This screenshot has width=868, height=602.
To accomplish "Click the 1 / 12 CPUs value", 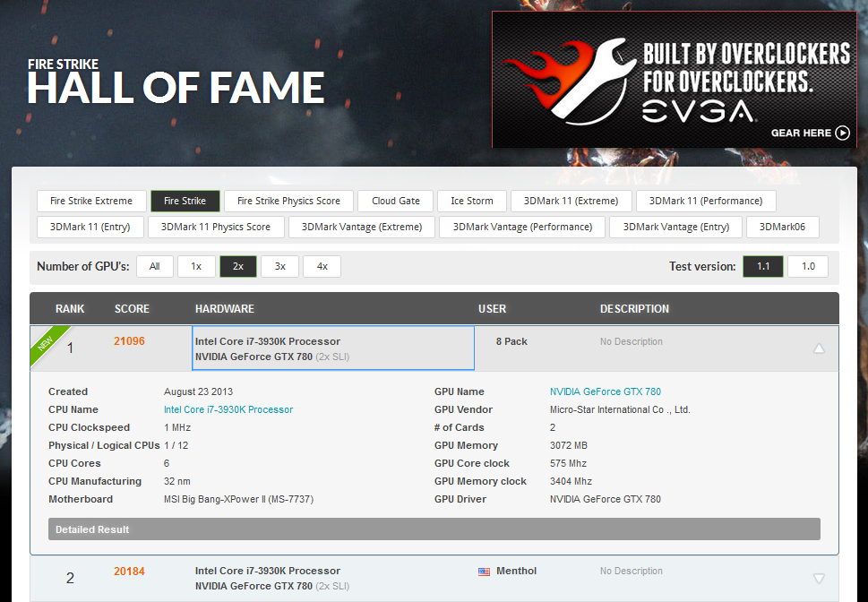I will click(176, 446).
